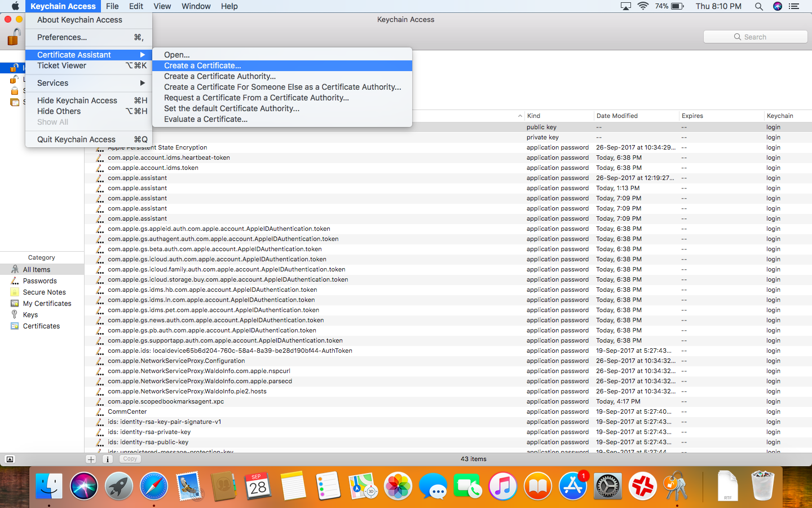
Task: Toggle sort direction arrow left of Kind
Action: click(520, 116)
